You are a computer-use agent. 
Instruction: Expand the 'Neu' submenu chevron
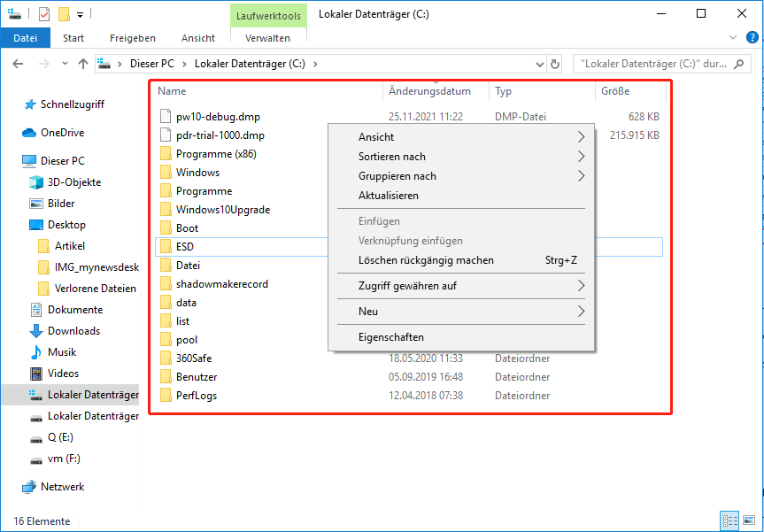click(x=582, y=312)
